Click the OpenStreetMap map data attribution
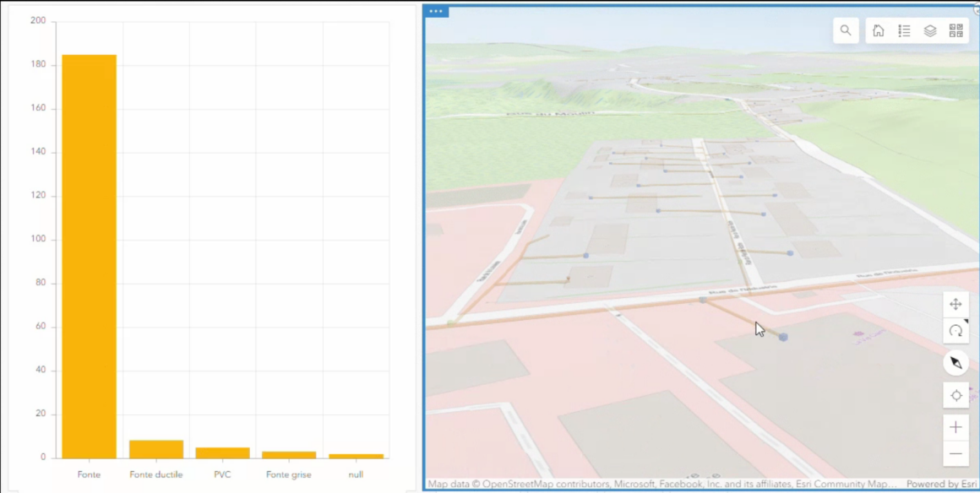 pos(662,485)
